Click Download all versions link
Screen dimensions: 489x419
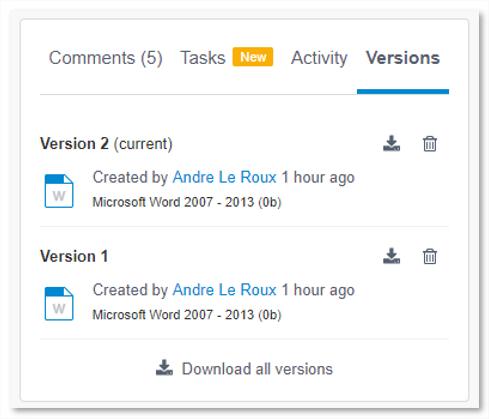tap(257, 369)
